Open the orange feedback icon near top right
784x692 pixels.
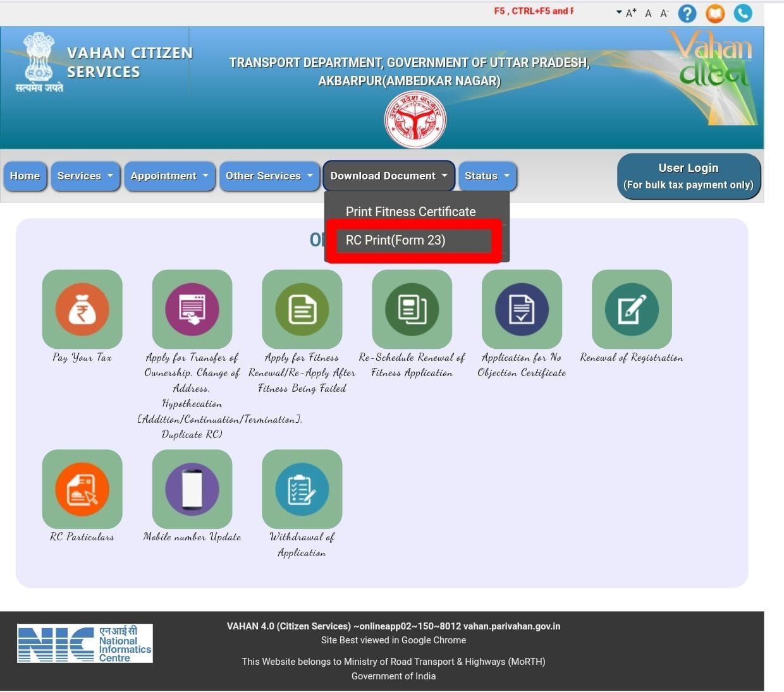pos(714,13)
